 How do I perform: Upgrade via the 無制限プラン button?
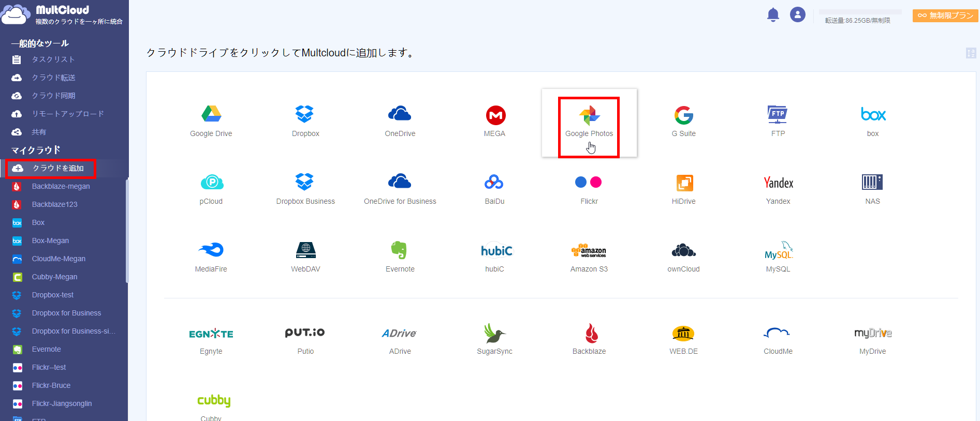tap(945, 16)
